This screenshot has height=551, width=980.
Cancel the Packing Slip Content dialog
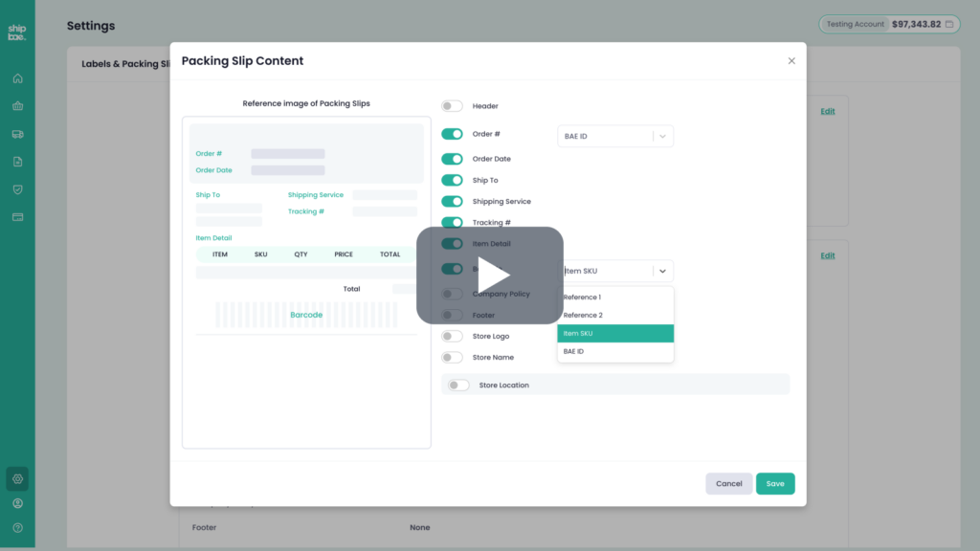(x=728, y=484)
